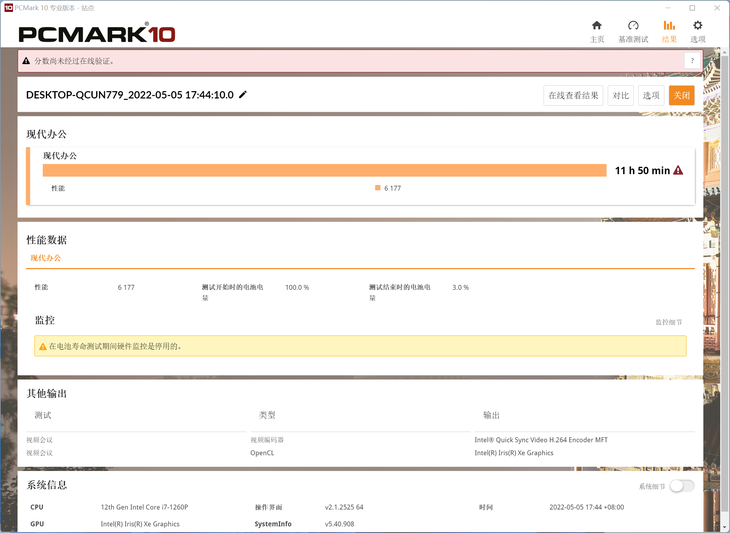
Task: Click the PCMark 10 app icon in title bar
Action: [8, 7]
